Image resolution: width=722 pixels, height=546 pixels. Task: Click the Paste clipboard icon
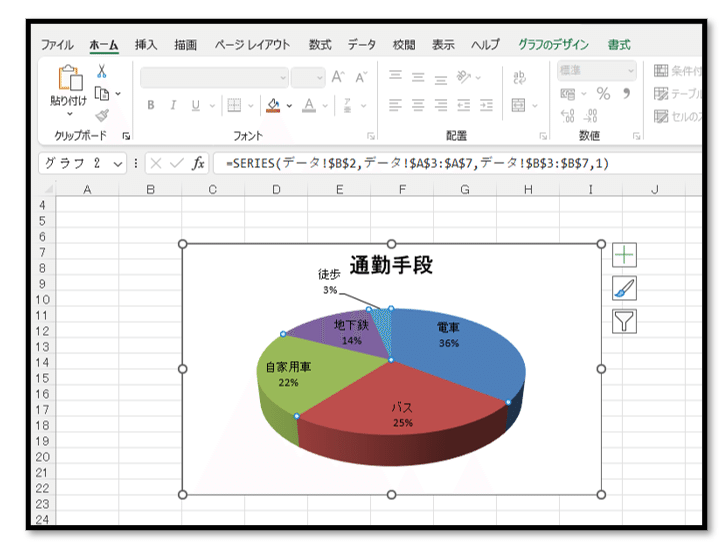click(x=70, y=77)
